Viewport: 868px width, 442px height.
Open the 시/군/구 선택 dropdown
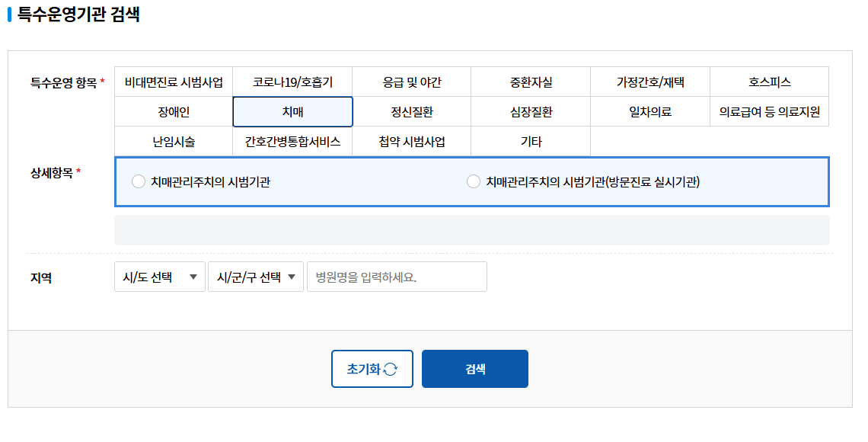(x=255, y=276)
